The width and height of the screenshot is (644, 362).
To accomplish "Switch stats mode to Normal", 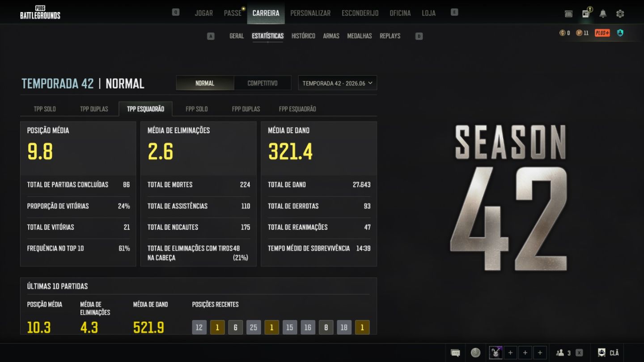I will 205,83.
